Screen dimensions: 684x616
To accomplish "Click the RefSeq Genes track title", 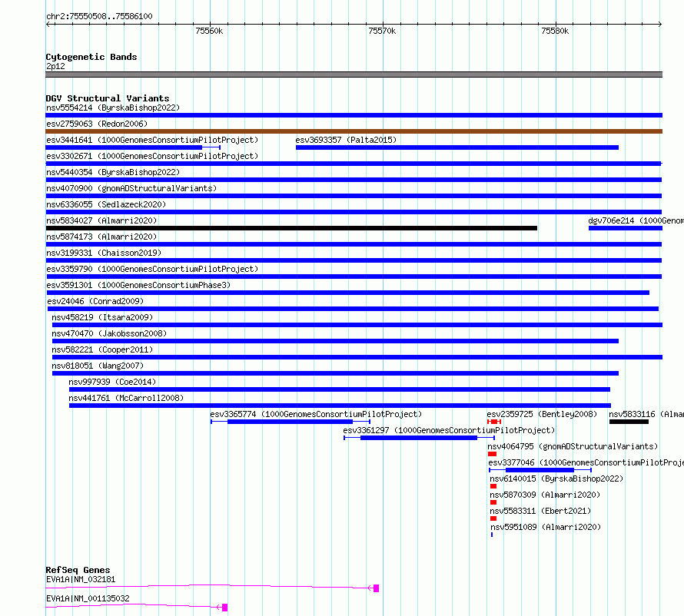I will (x=78, y=570).
